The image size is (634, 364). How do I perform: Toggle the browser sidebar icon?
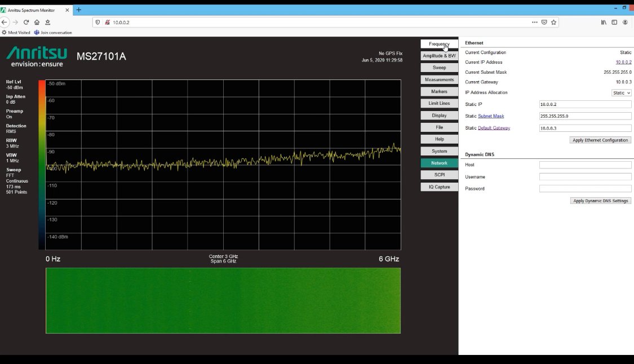point(614,22)
